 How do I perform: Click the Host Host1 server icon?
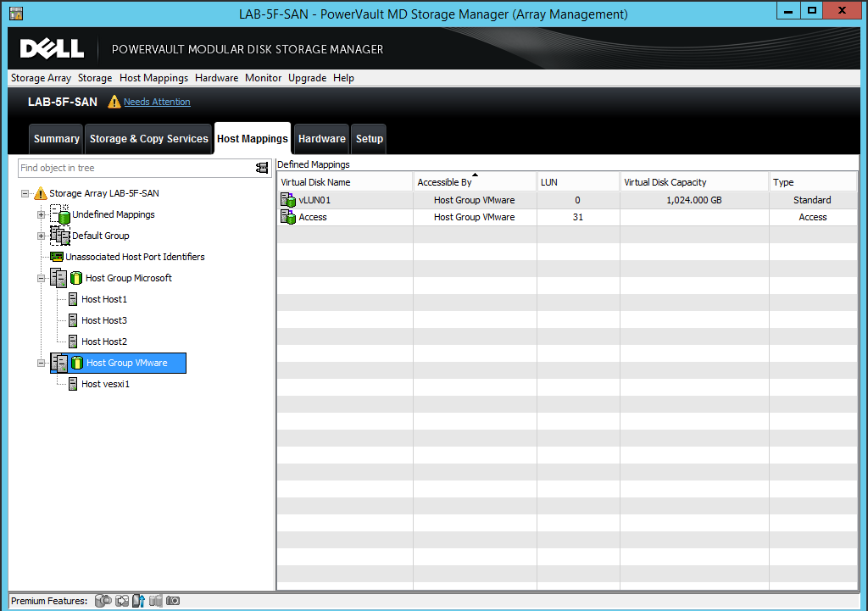(x=73, y=299)
